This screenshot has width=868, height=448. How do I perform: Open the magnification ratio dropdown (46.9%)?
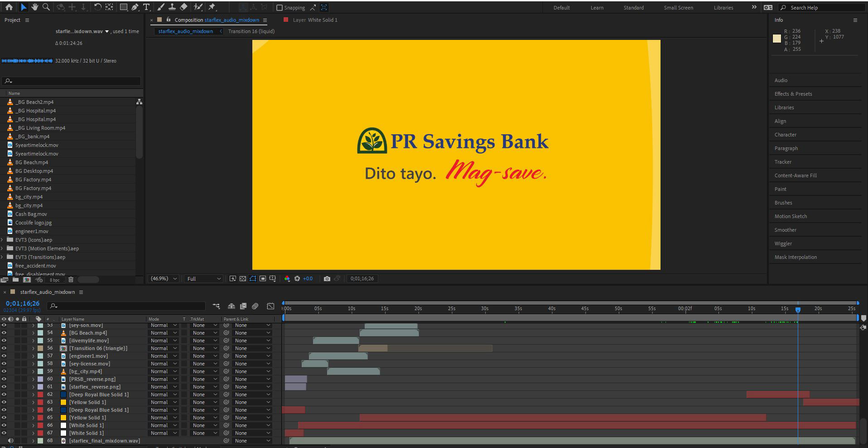click(164, 278)
